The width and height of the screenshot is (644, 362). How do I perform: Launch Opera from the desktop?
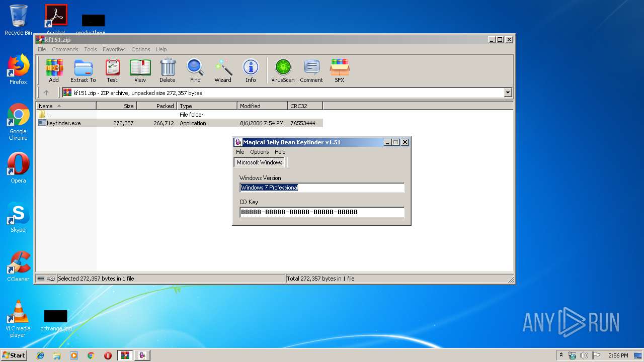(x=18, y=168)
